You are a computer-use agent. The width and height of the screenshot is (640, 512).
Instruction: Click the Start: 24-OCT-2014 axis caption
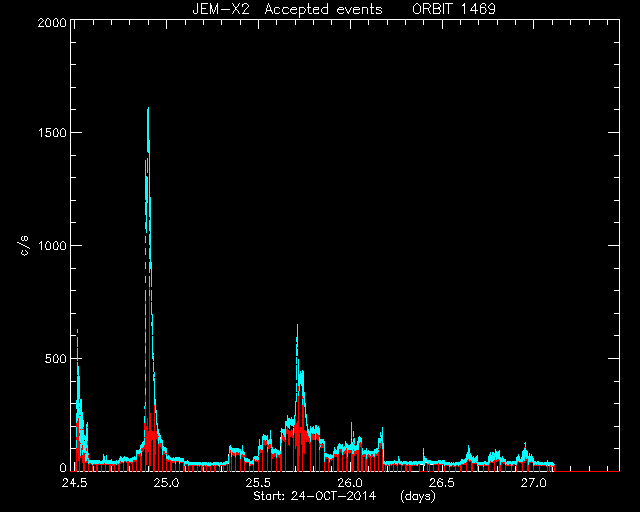click(x=314, y=496)
